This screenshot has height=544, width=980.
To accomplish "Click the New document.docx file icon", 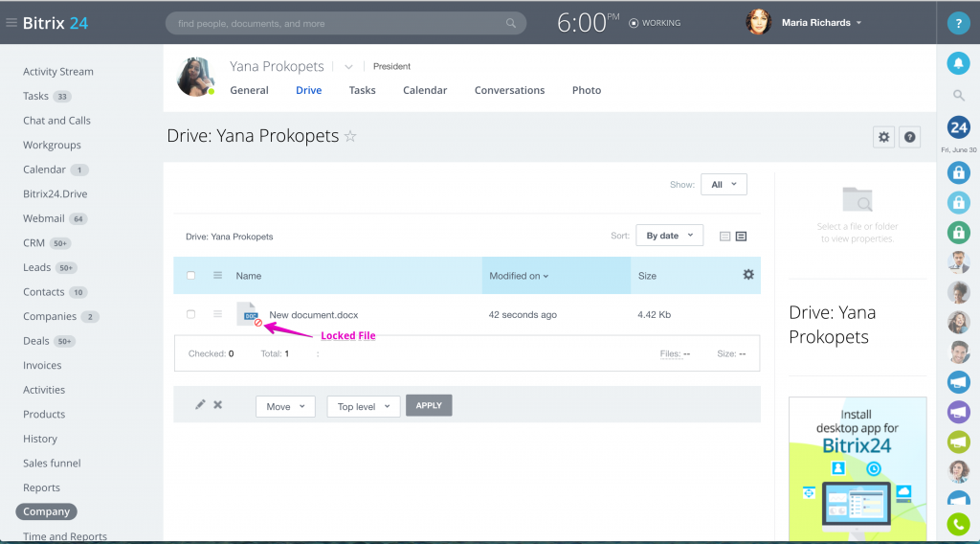I will pos(249,314).
